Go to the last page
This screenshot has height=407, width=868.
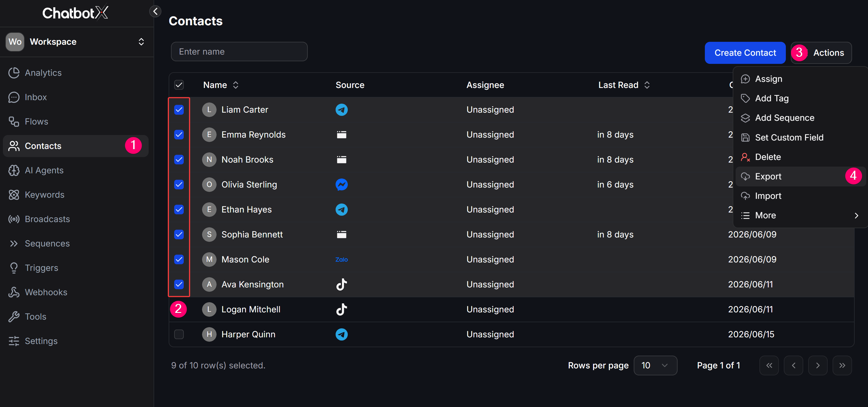point(842,365)
